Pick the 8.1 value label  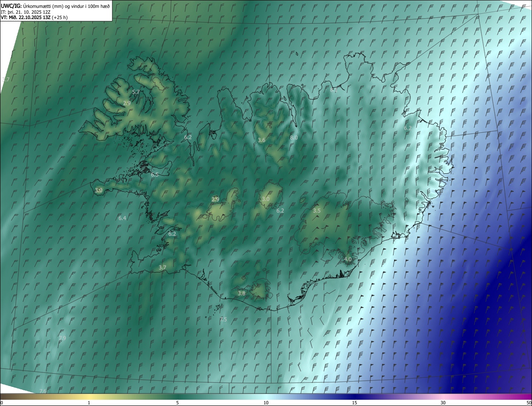(x=333, y=90)
